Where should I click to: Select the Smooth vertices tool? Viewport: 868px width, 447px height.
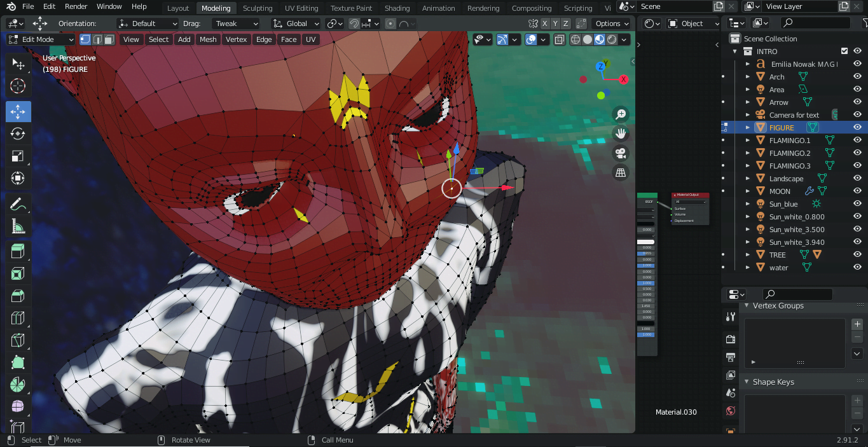(x=18, y=406)
